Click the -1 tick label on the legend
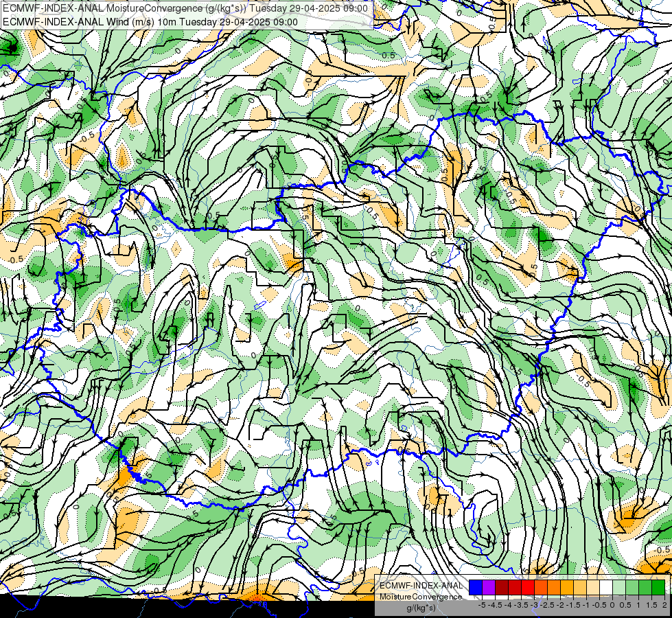This screenshot has width=672, height=618. [586, 605]
